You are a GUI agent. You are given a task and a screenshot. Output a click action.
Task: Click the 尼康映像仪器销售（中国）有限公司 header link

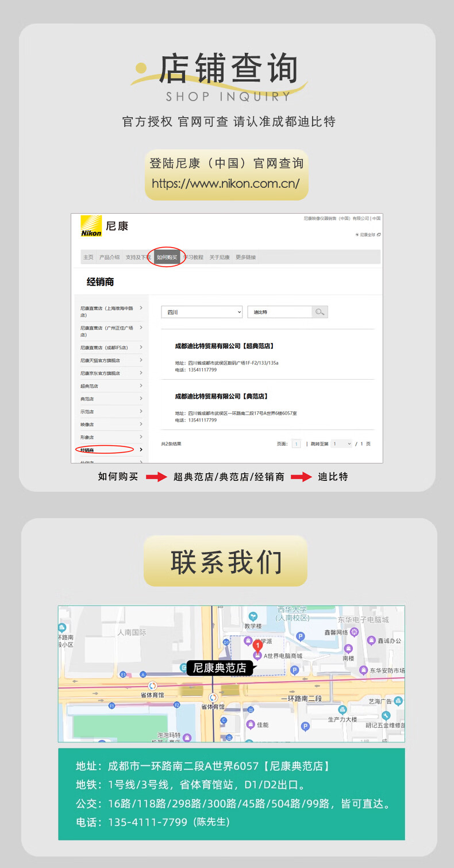[336, 218]
